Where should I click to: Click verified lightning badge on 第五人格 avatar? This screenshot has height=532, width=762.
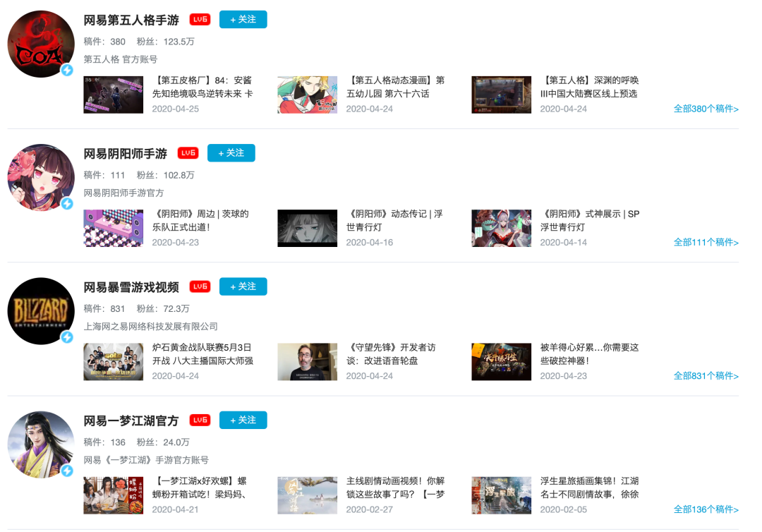click(x=67, y=70)
